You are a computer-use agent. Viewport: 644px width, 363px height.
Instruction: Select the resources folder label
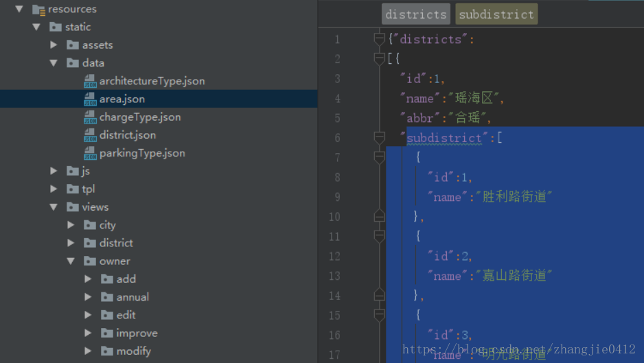(72, 9)
